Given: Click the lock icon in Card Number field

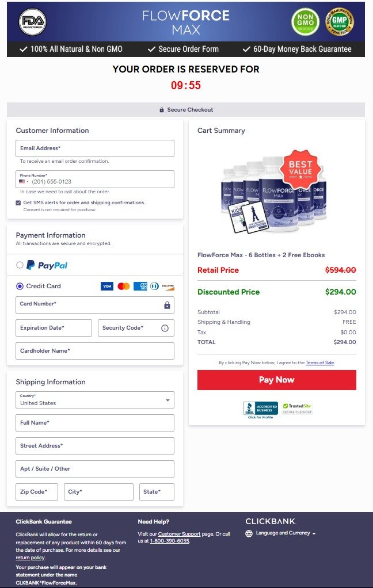Looking at the screenshot, I should (167, 304).
